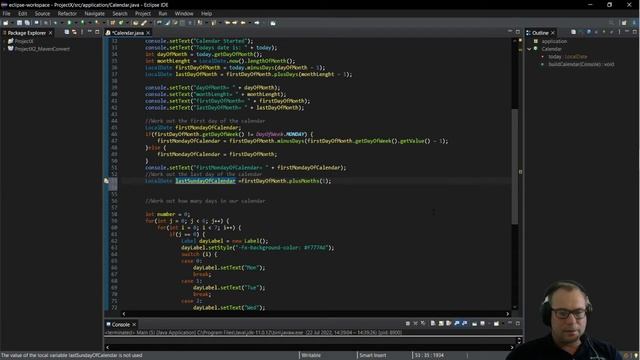Screen dimensions: 640x360
Task: Close the Calendar.java editor tab
Action: (x=148, y=33)
